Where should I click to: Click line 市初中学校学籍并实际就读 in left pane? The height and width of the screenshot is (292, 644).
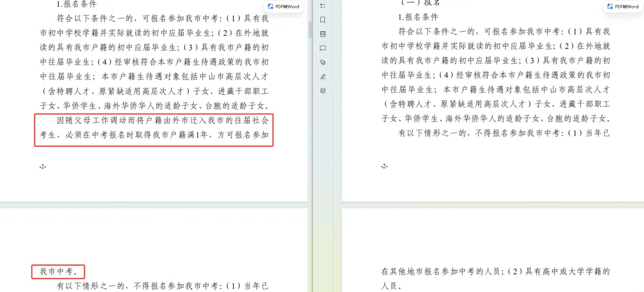click(x=154, y=33)
